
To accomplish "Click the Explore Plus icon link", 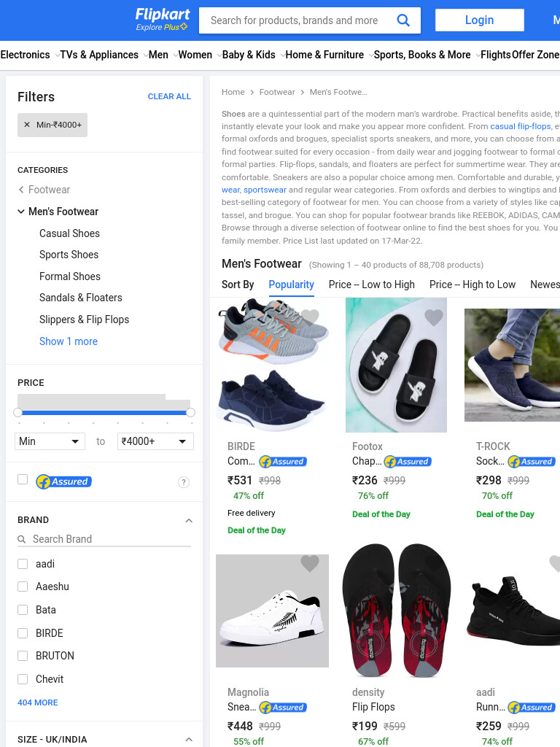I will (x=162, y=27).
